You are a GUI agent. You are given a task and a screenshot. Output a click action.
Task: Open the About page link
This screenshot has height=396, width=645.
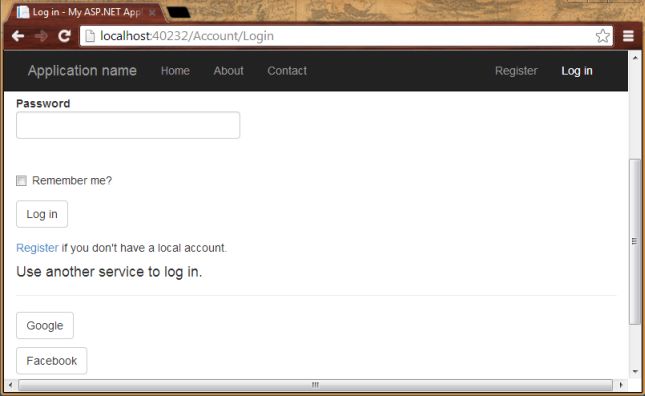pos(229,71)
